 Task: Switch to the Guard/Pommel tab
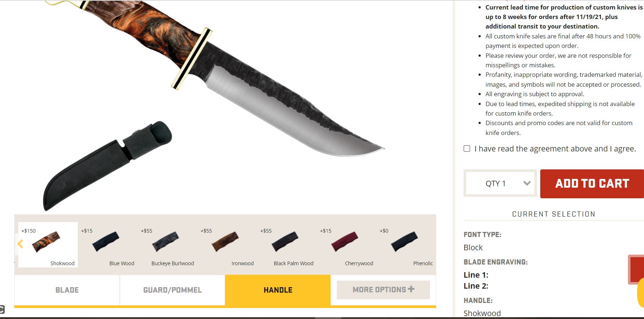(172, 290)
